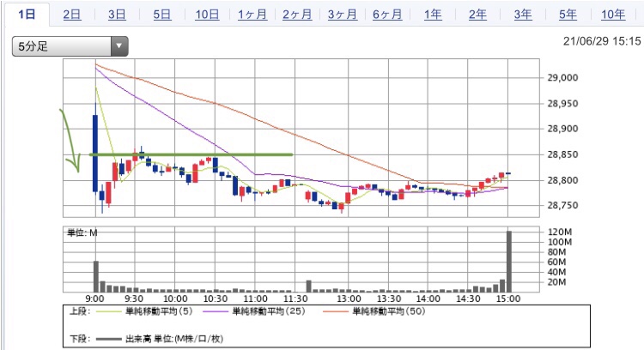
Task: Click the 120M volume axis label
Action: point(559,232)
